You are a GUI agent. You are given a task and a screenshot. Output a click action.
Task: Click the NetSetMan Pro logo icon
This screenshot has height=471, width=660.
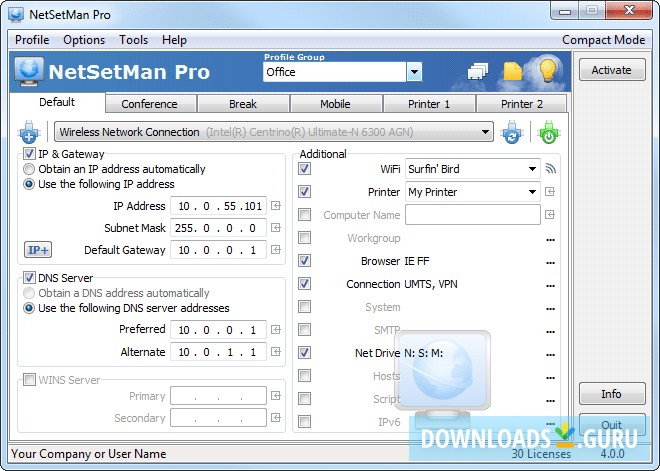[29, 71]
